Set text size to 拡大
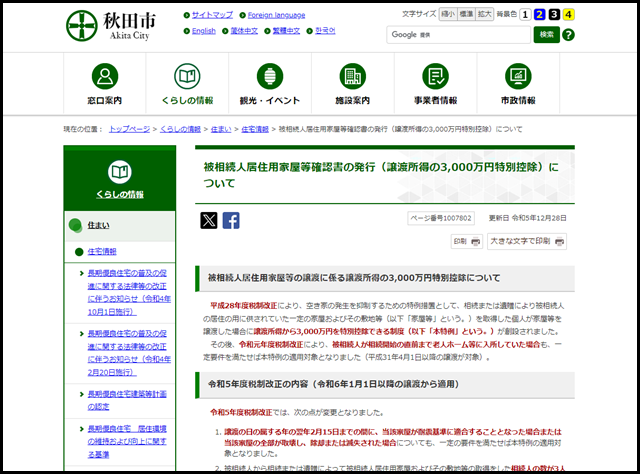The image size is (640, 474). tap(485, 15)
